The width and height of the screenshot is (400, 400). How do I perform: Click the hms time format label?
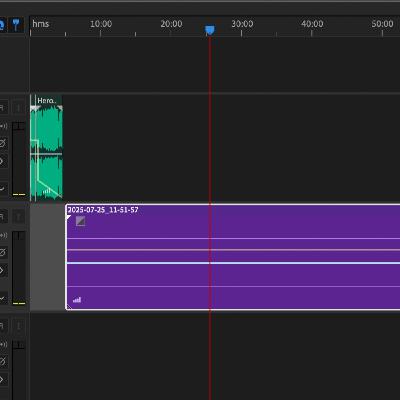41,24
